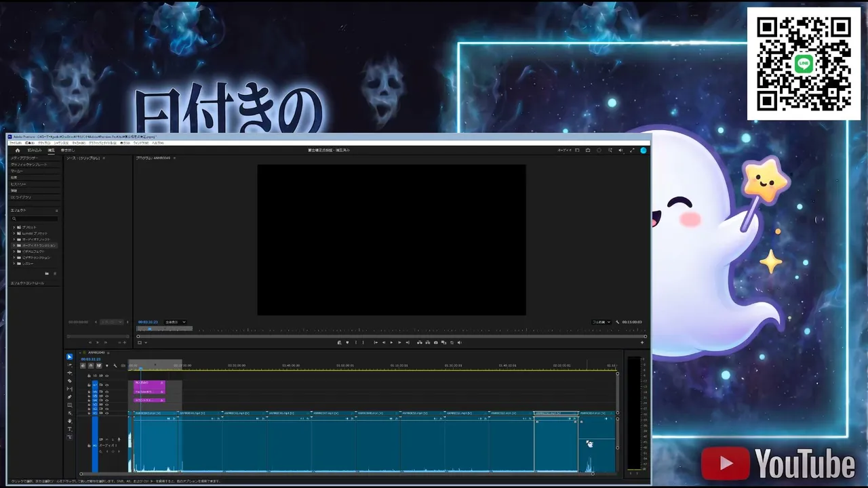This screenshot has width=868, height=488.
Task: Select the Slip tool
Action: pos(69,389)
